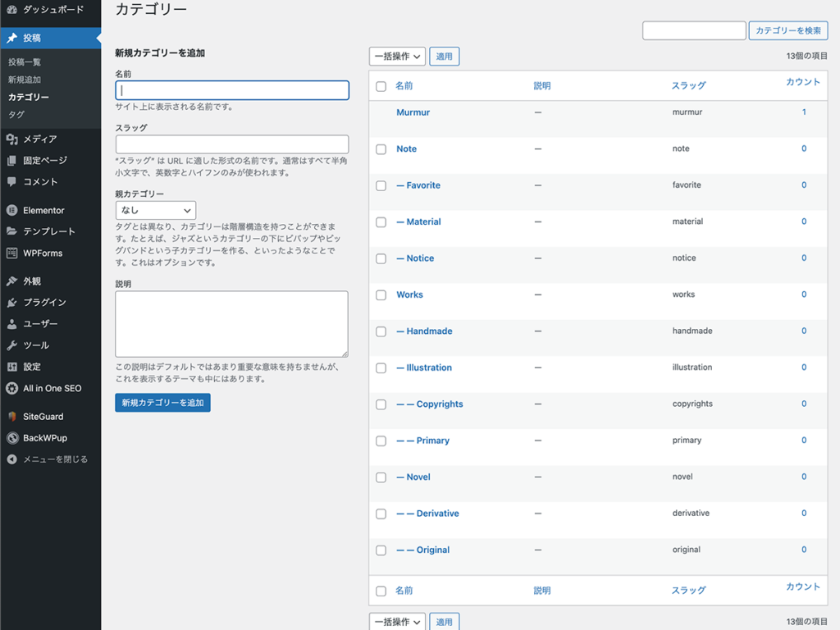Open the parent category dropdown
Viewport: 840px width, 630px height.
pos(155,211)
